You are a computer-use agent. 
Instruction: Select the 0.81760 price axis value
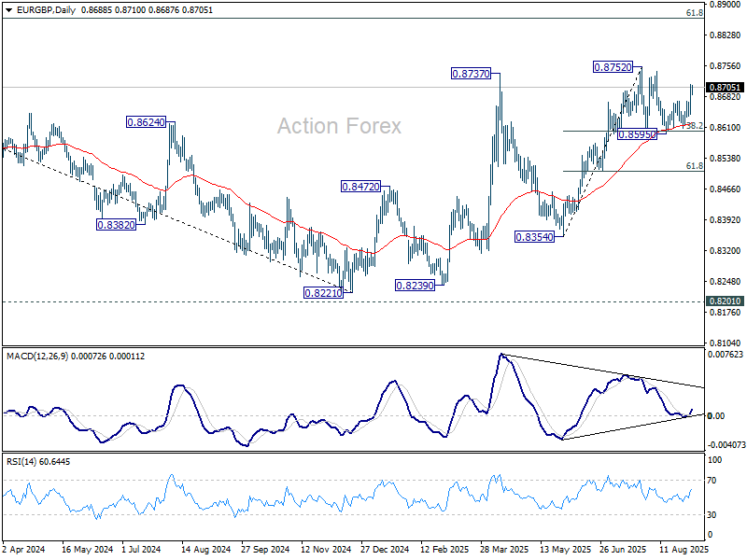[x=726, y=313]
